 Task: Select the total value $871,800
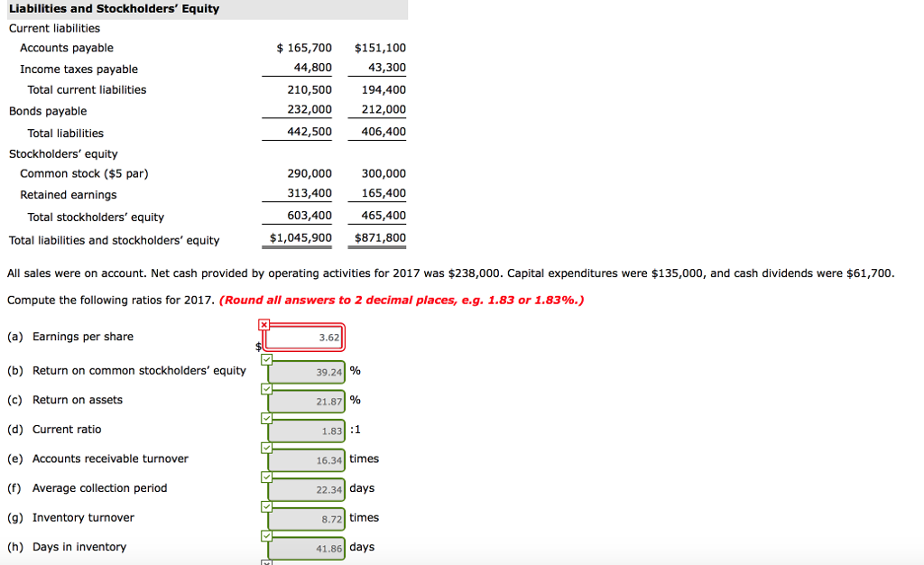[x=380, y=238]
